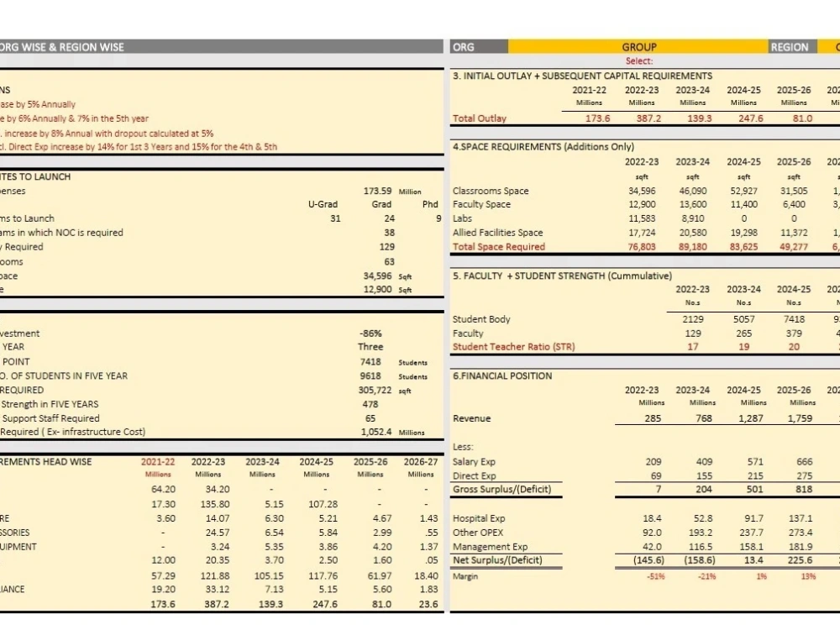Select Direct Exp value 155
840x630 pixels.
704,475
